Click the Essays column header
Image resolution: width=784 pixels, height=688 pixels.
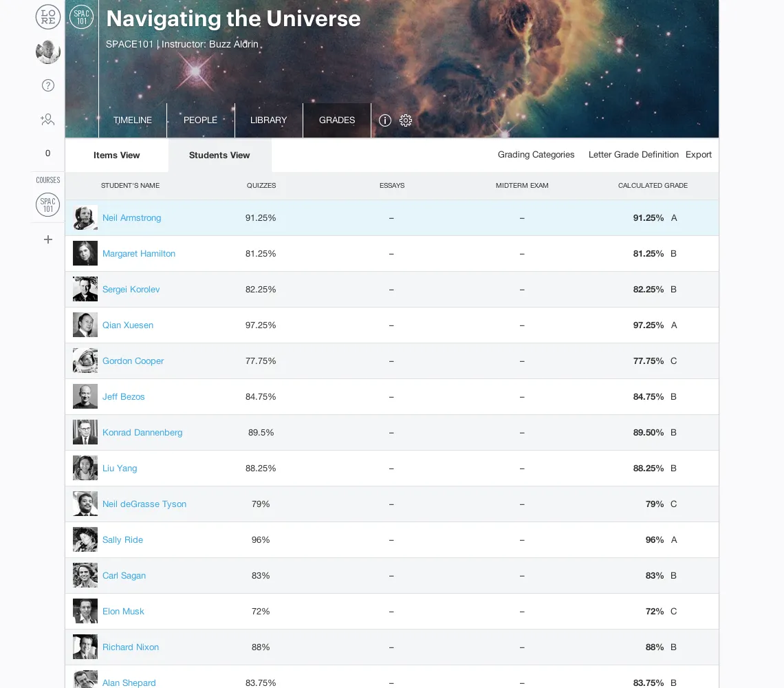(392, 186)
